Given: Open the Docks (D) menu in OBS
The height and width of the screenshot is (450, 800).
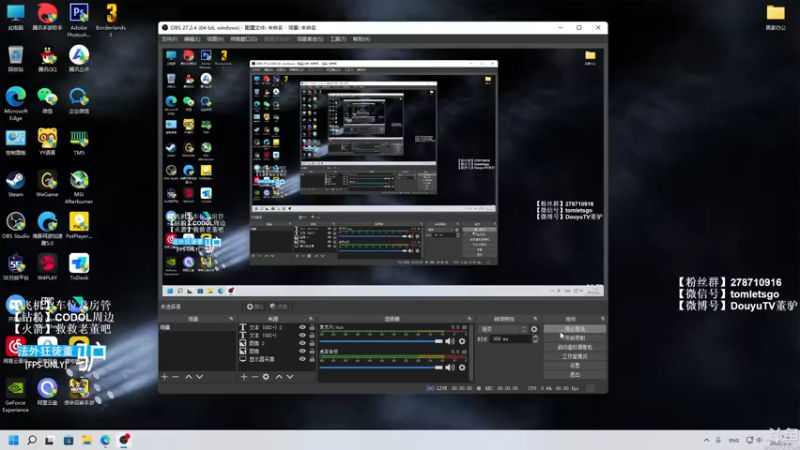Looking at the screenshot, I should pos(244,39).
